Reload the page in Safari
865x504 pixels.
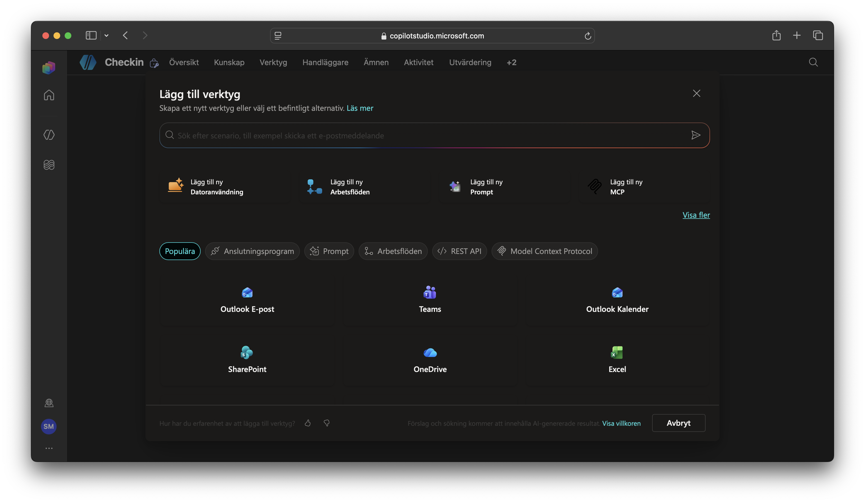click(x=587, y=36)
